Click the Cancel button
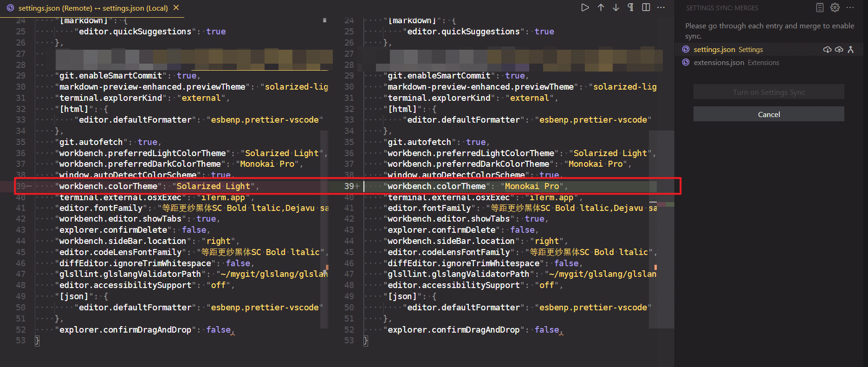 click(769, 114)
